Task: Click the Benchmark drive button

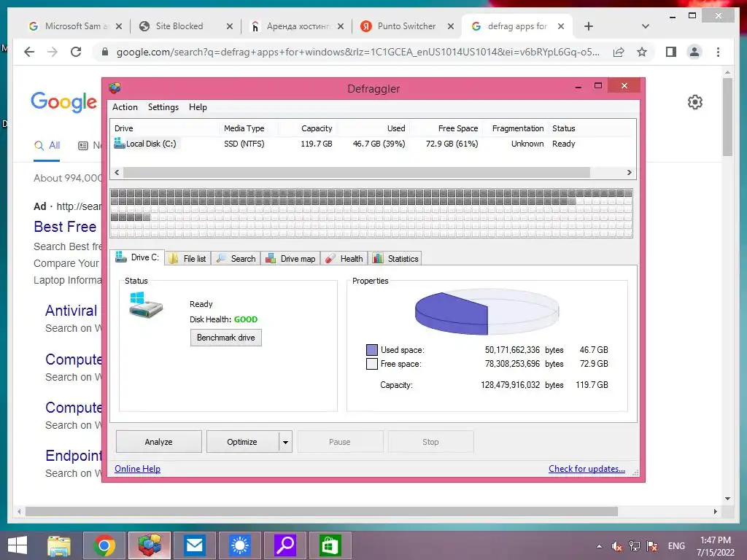Action: point(226,338)
